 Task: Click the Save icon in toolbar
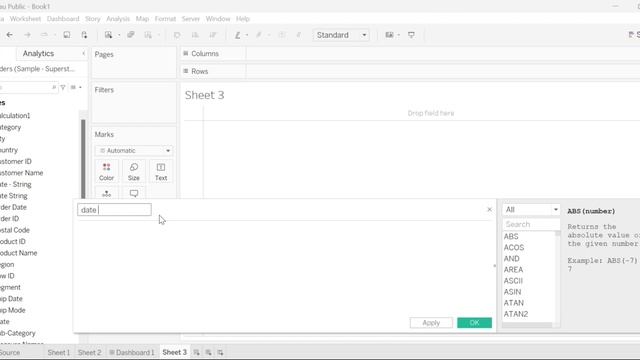pos(67,35)
